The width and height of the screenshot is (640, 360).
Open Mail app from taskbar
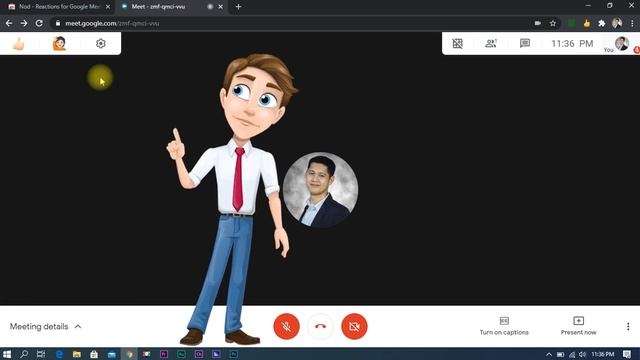(x=111, y=354)
